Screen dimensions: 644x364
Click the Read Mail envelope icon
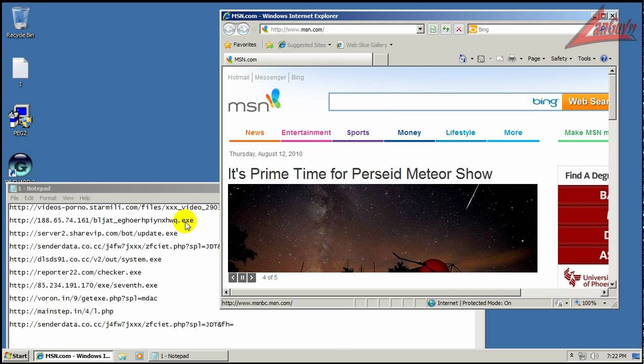tap(500, 59)
